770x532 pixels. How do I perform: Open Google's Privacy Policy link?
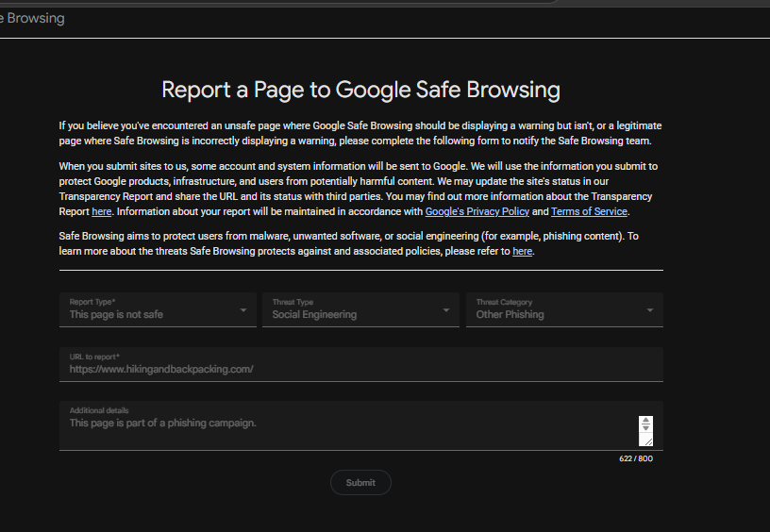coord(477,211)
